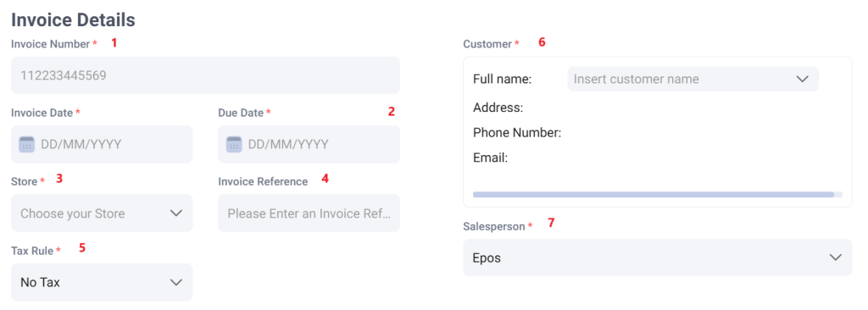Click the Choose your Store placeholder text
The height and width of the screenshot is (310, 868).
click(x=73, y=213)
